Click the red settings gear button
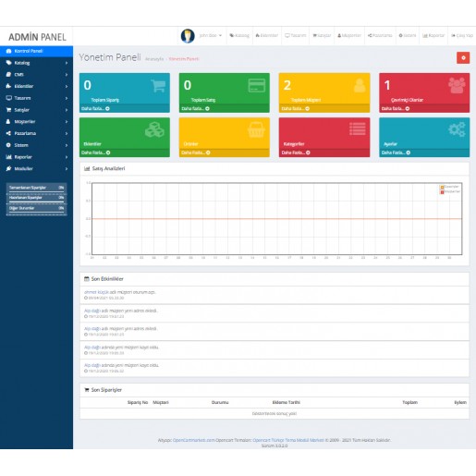Viewport: 476px width, 476px height. coord(463,58)
